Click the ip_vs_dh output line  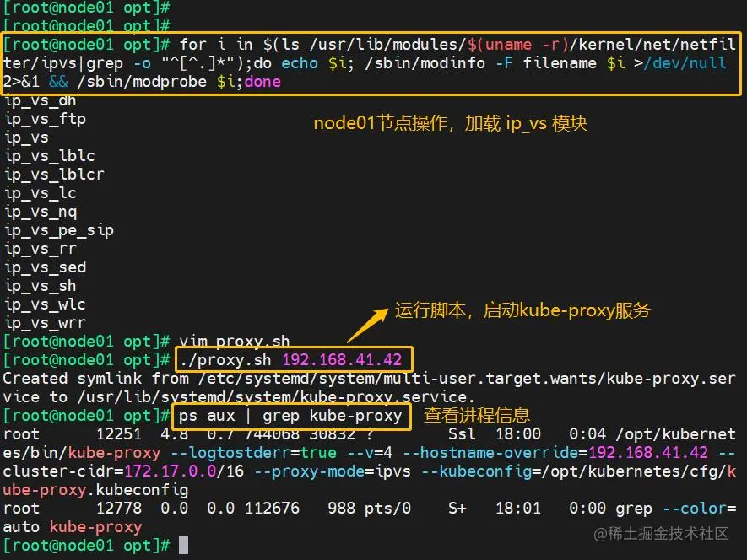40,101
